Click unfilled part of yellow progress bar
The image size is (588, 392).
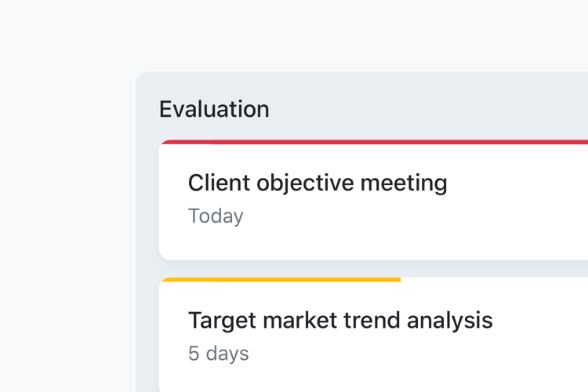point(494,280)
